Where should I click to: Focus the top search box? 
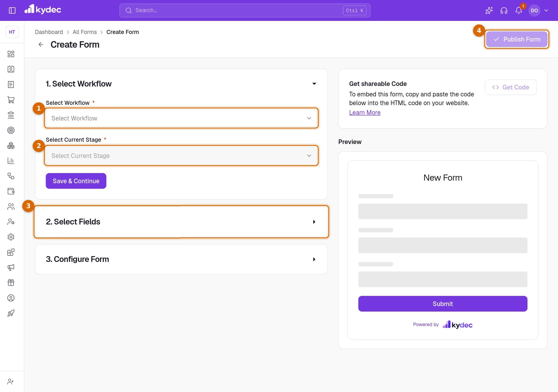coord(245,10)
